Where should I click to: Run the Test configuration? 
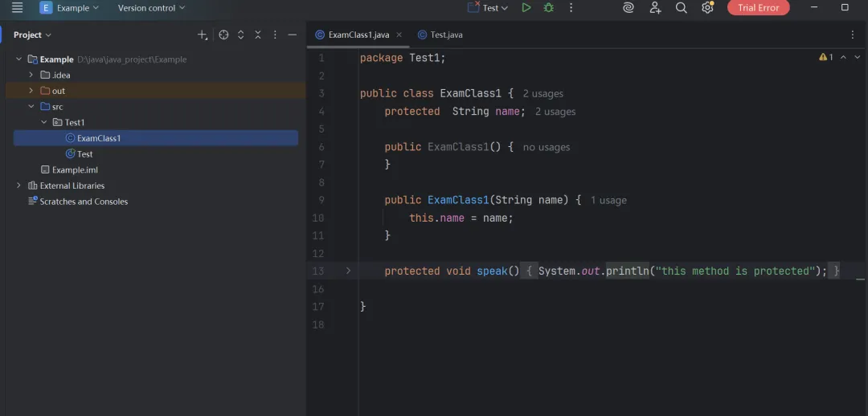[x=526, y=8]
